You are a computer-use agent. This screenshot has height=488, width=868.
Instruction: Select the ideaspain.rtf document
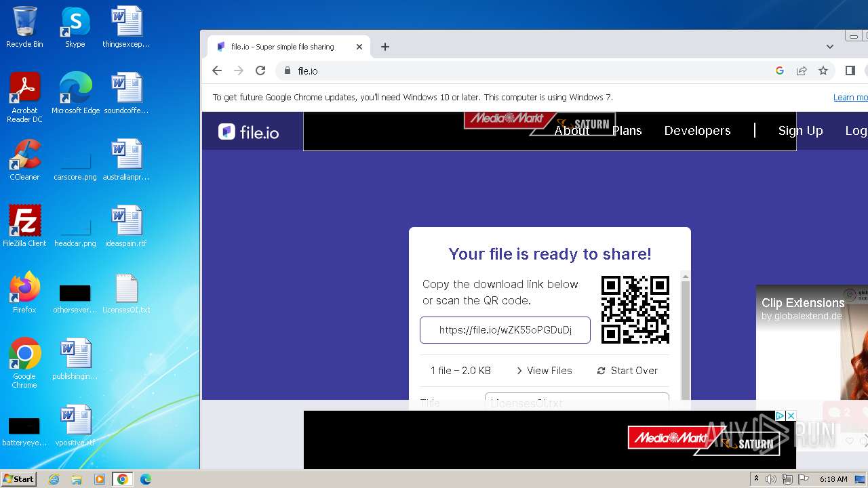coord(126,226)
